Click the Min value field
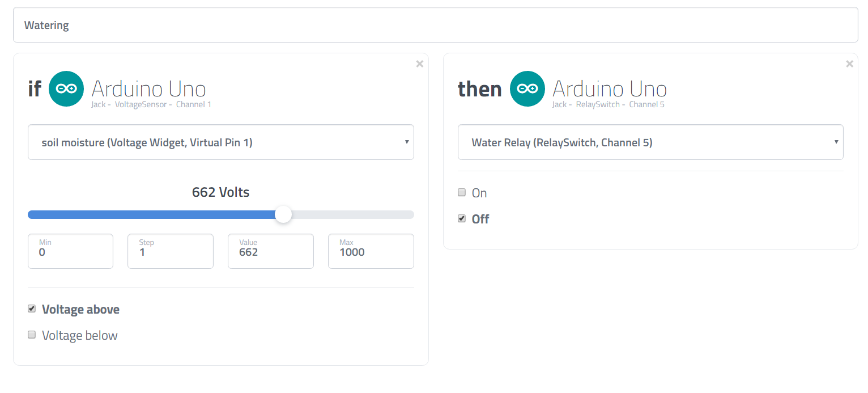Screen dimensions: 868x393 [70, 251]
